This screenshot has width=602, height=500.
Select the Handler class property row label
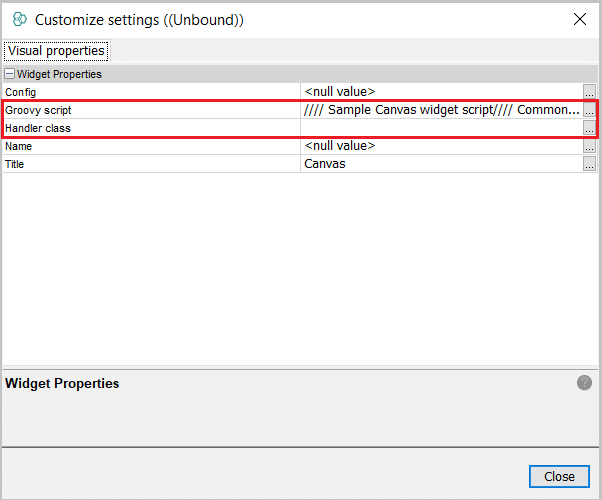coord(39,128)
